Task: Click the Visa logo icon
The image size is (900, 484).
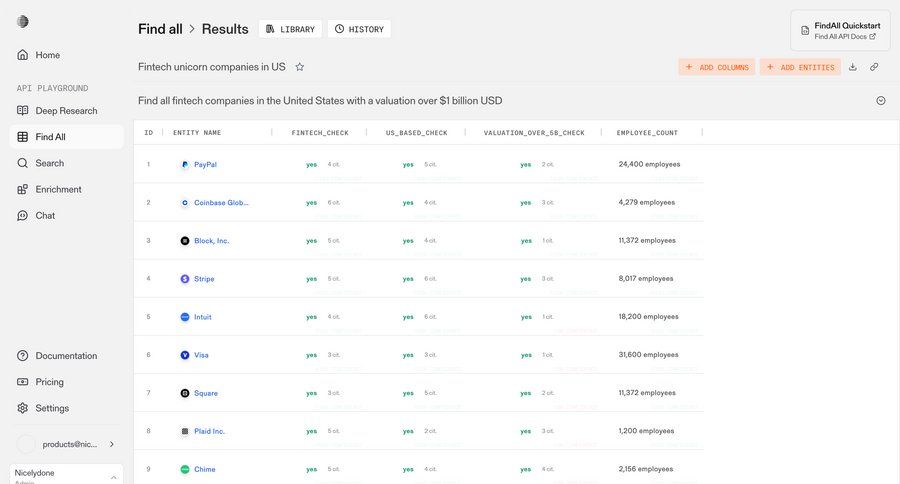Action: click(185, 355)
